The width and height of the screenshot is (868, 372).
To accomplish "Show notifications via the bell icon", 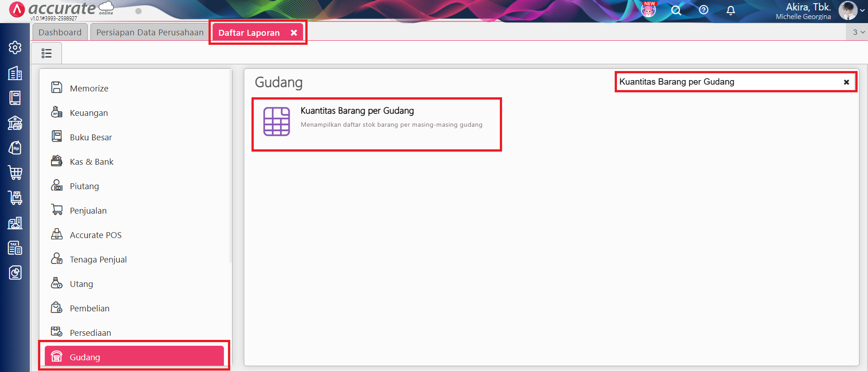I will tap(730, 10).
